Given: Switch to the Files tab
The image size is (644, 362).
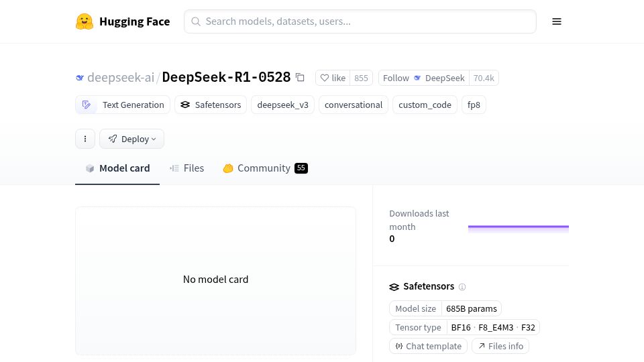Looking at the screenshot, I should point(187,168).
